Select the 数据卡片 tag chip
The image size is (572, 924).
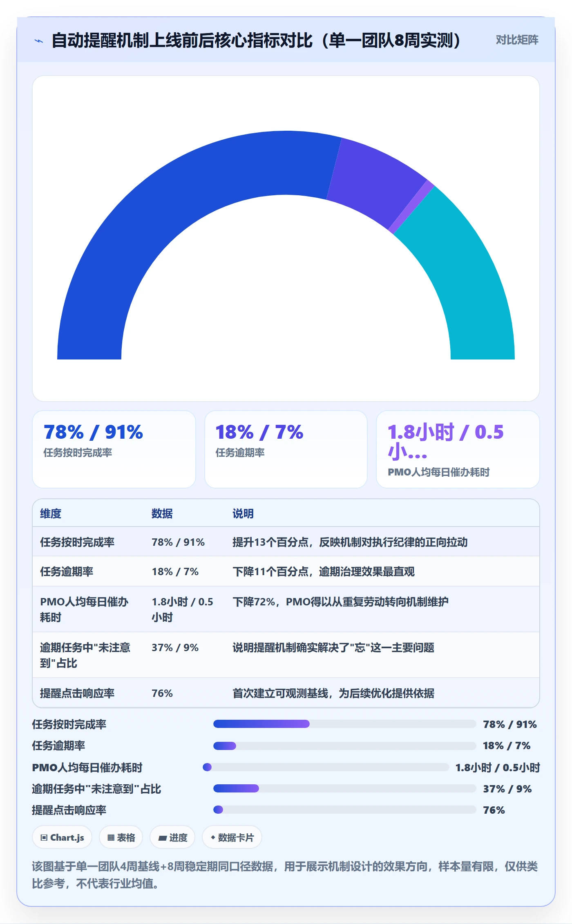click(232, 837)
